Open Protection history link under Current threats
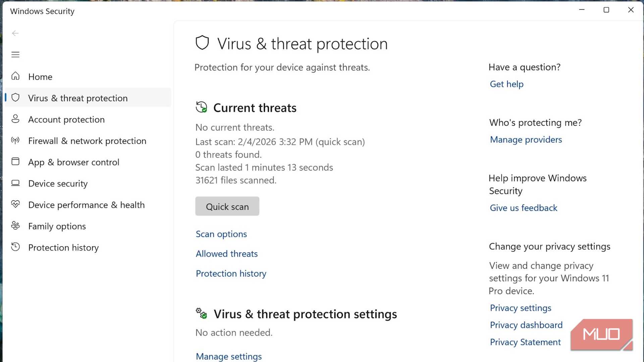Screen dimensions: 644x362 click(231, 274)
